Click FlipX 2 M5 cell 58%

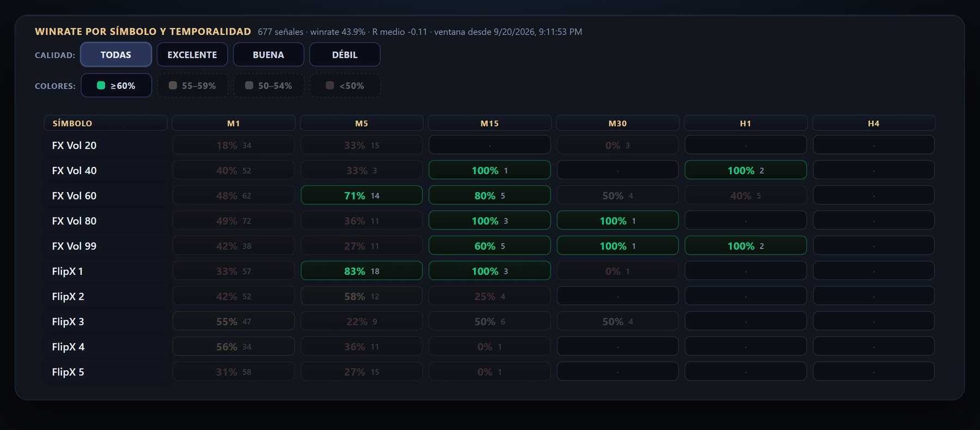pos(362,296)
